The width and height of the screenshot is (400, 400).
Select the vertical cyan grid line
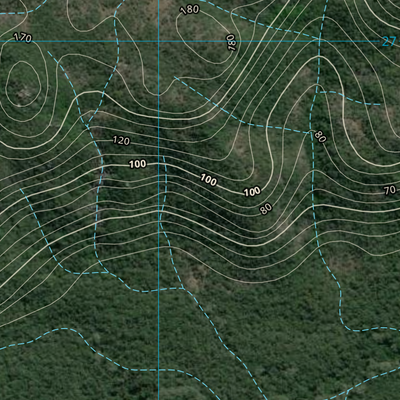coord(159,200)
